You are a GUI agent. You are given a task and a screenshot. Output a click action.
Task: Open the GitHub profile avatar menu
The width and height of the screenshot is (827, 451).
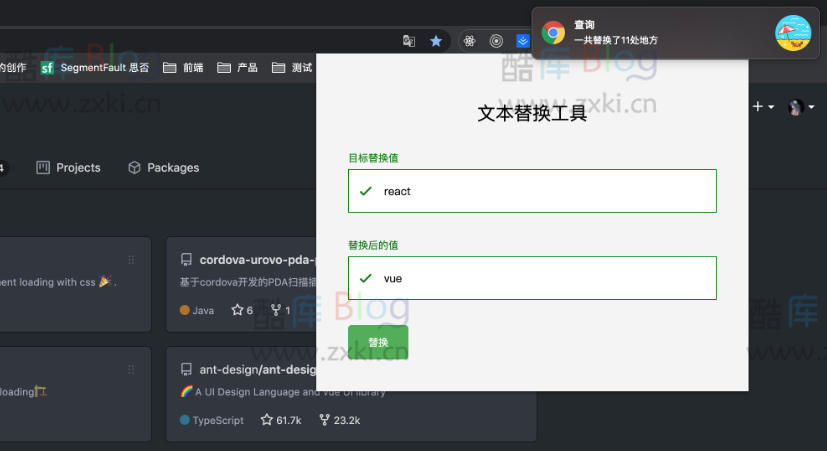point(801,107)
